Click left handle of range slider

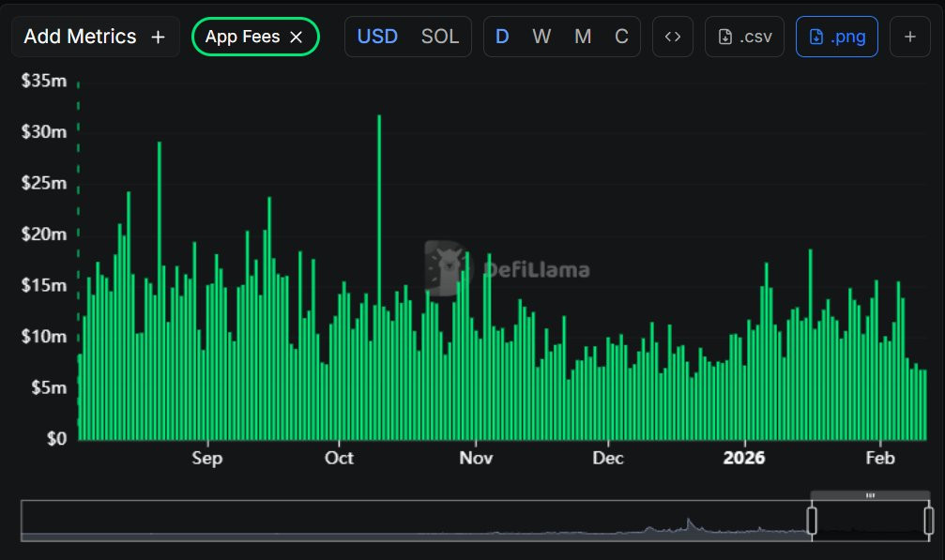click(812, 521)
